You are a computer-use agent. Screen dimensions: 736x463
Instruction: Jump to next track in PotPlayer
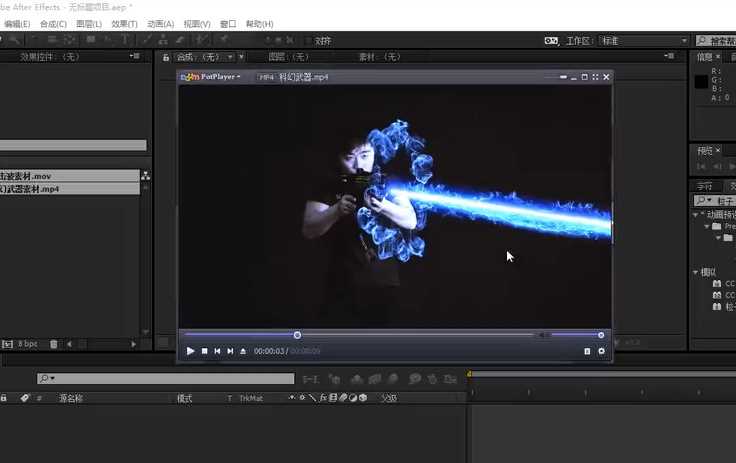[230, 351]
